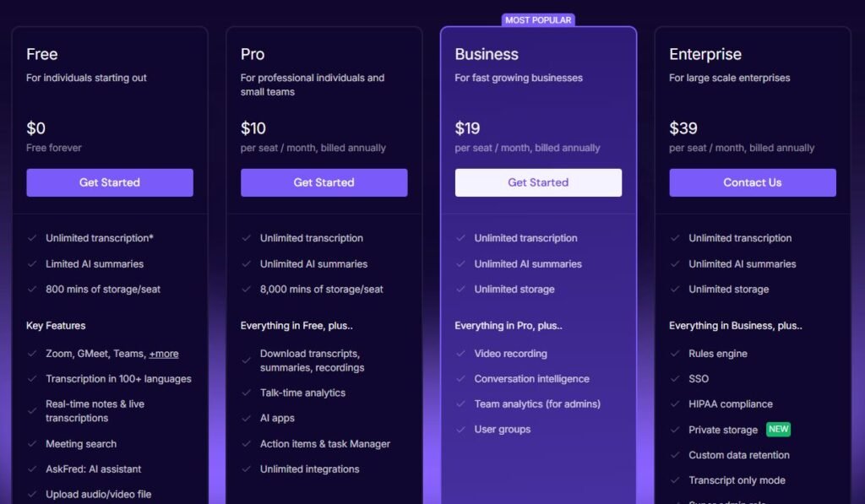Viewport: 865px width, 504px height.
Task: Open the +more integrations link
Action: pyautogui.click(x=164, y=354)
